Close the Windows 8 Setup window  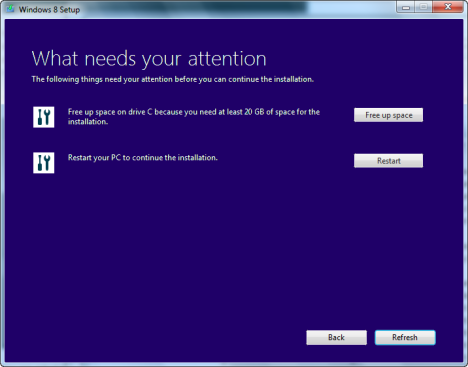[448, 7]
